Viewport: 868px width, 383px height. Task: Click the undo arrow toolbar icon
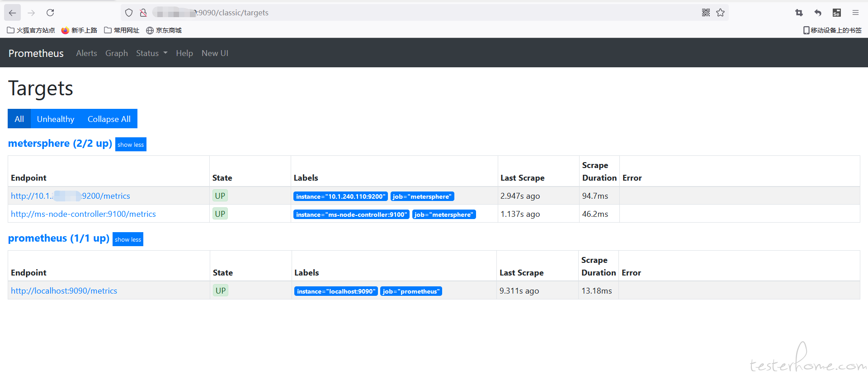pyautogui.click(x=818, y=13)
